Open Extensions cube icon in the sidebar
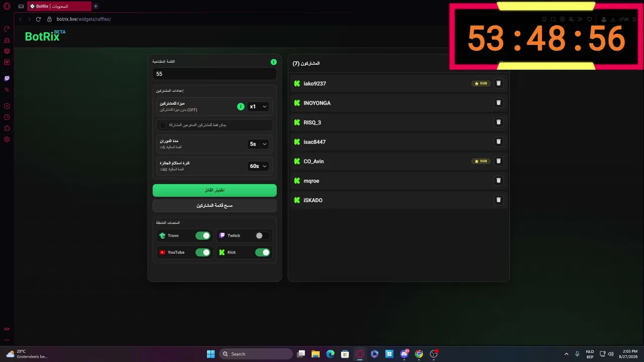The height and width of the screenshot is (362, 644). coord(7,128)
